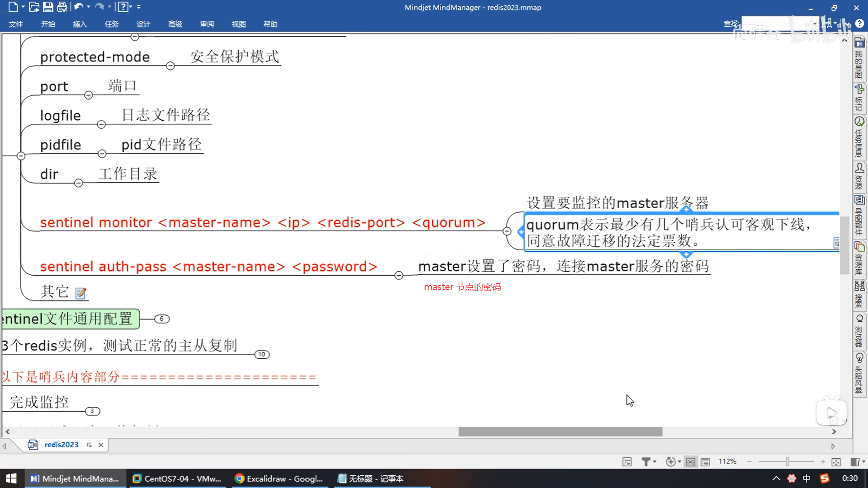Click the Open file folder icon
The width and height of the screenshot is (868, 488).
pyautogui.click(x=34, y=7)
